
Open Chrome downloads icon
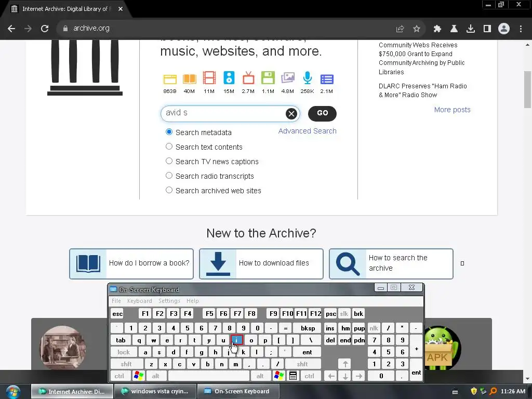coord(470,29)
